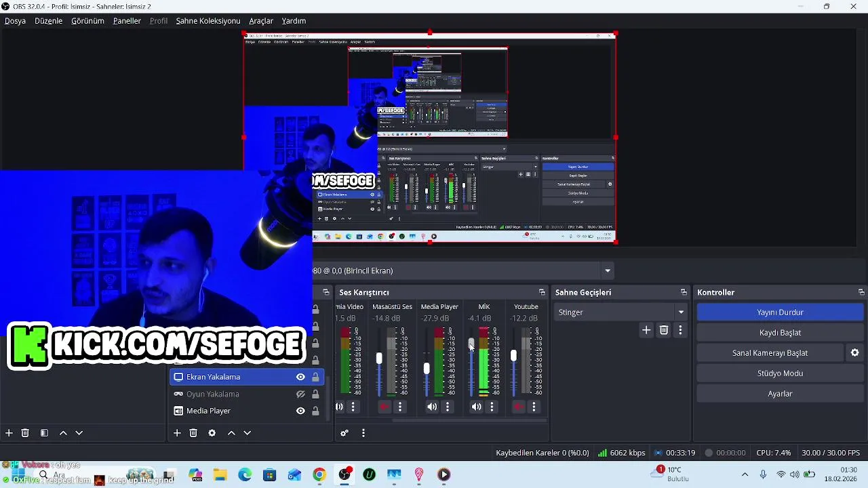
Task: Open transition properties three-dot menu
Action: point(680,330)
